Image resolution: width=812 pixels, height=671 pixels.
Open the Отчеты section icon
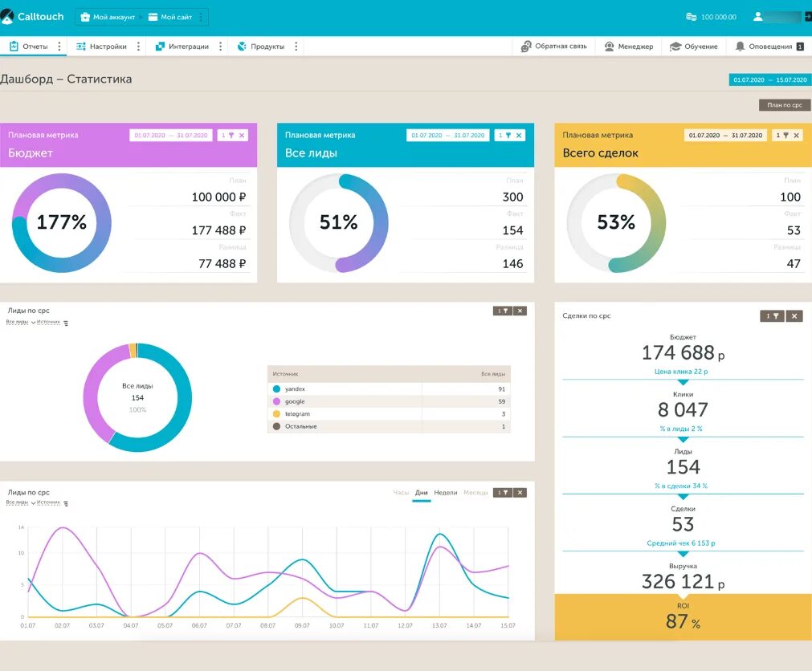pos(12,46)
